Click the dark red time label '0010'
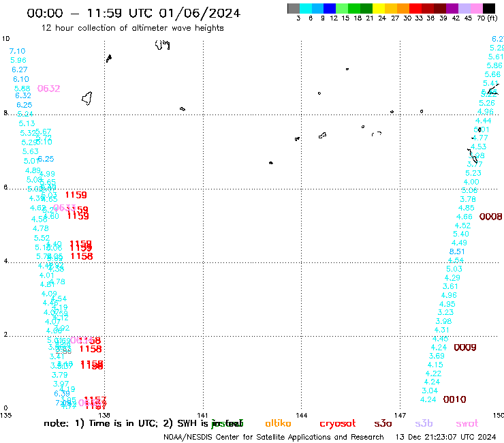This screenshot has width=504, height=443. (x=454, y=399)
